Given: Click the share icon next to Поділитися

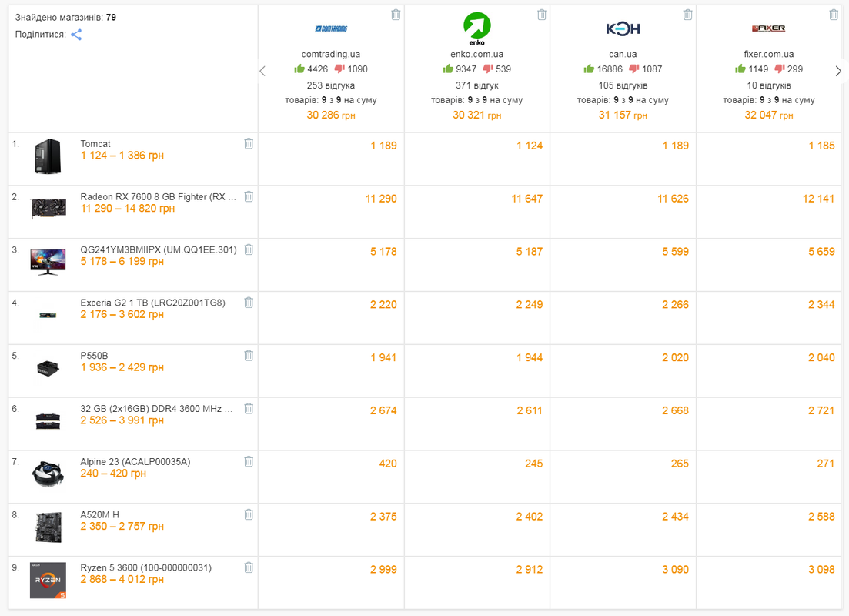Looking at the screenshot, I should (x=76, y=35).
